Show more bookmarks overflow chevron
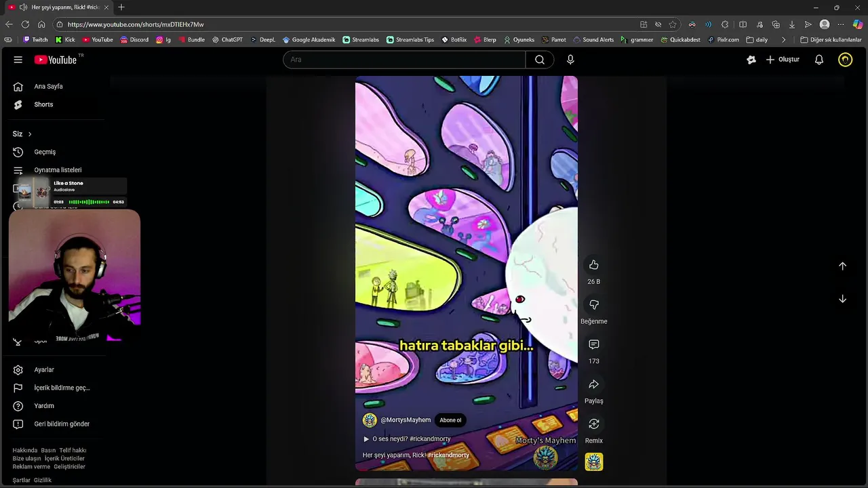 pyautogui.click(x=784, y=40)
